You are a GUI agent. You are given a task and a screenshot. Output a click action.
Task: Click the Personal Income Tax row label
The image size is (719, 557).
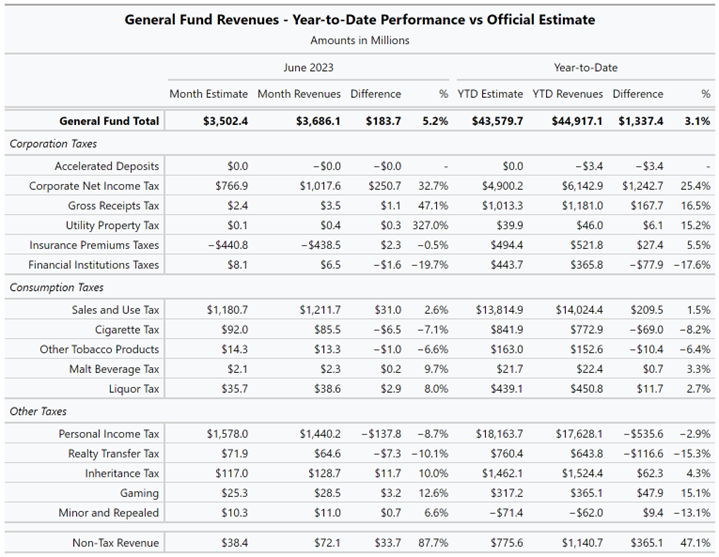tap(109, 434)
